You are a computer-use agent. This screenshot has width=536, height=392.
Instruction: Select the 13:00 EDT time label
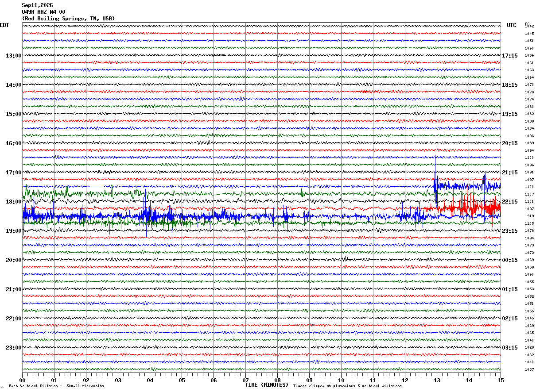click(x=13, y=56)
